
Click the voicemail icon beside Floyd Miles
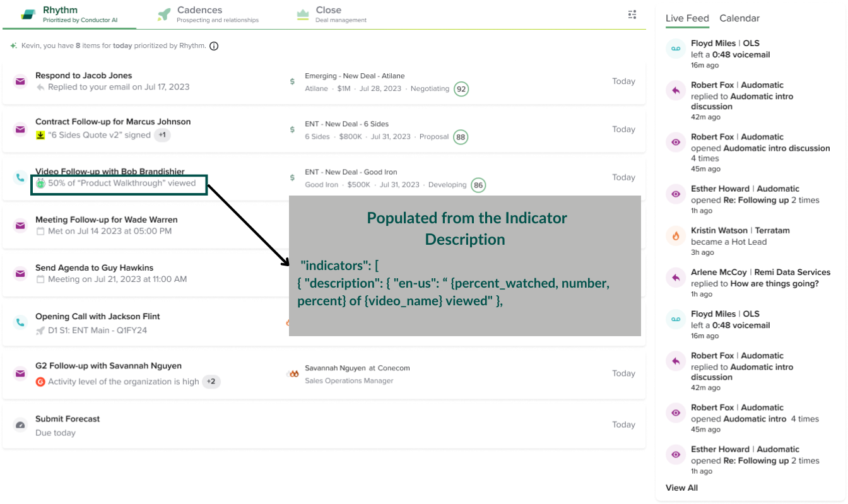pyautogui.click(x=676, y=48)
